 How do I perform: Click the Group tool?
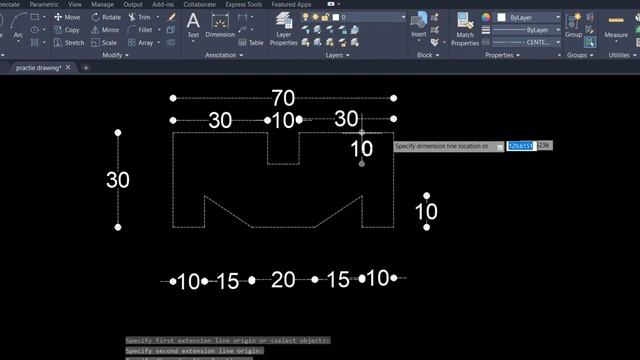pyautogui.click(x=573, y=25)
